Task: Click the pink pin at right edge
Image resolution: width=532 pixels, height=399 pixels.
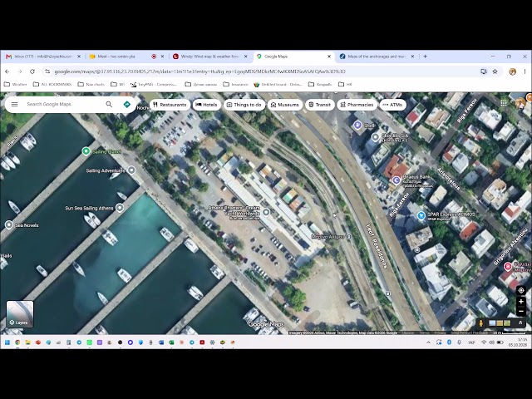Action: [x=508, y=266]
